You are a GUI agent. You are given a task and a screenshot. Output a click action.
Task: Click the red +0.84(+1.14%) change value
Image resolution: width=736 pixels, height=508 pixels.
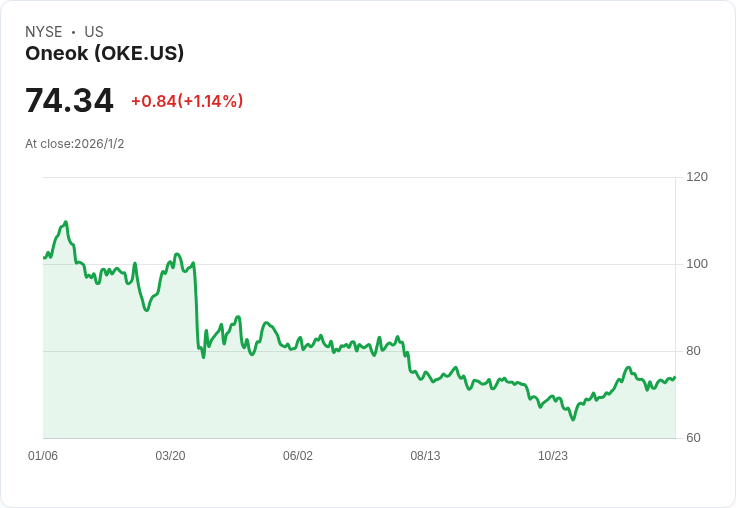coord(187,101)
